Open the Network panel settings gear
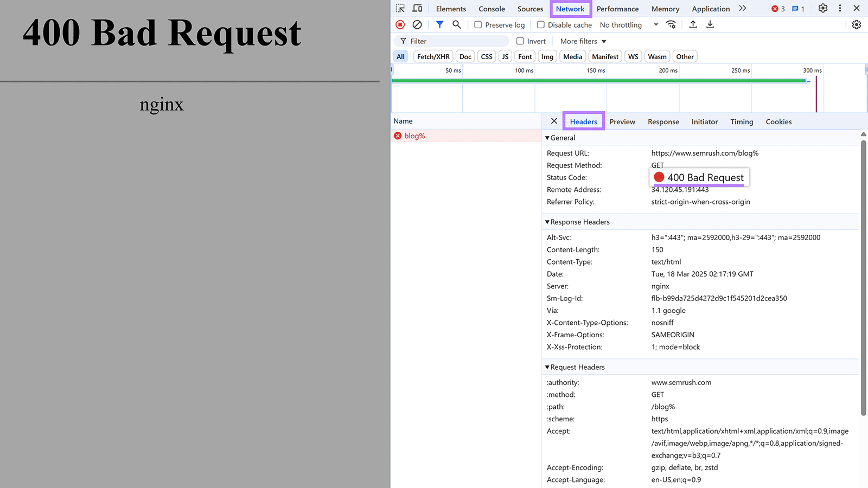868x488 pixels. pyautogui.click(x=856, y=24)
